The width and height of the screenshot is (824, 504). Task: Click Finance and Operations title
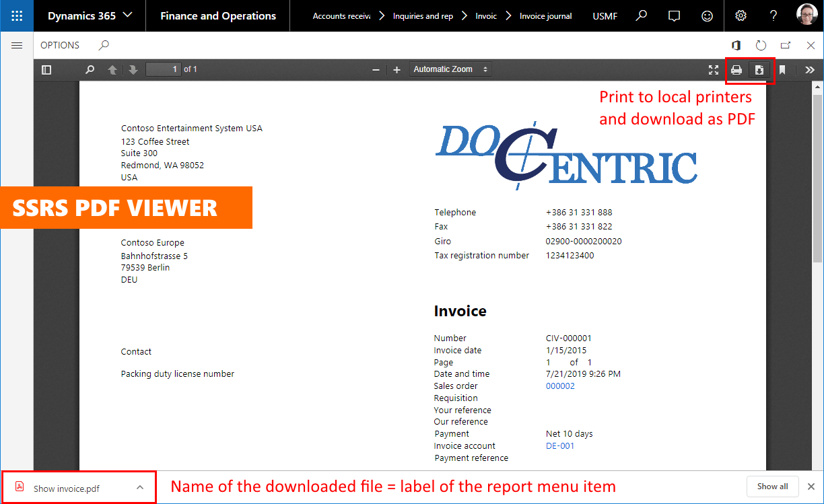[x=218, y=15]
